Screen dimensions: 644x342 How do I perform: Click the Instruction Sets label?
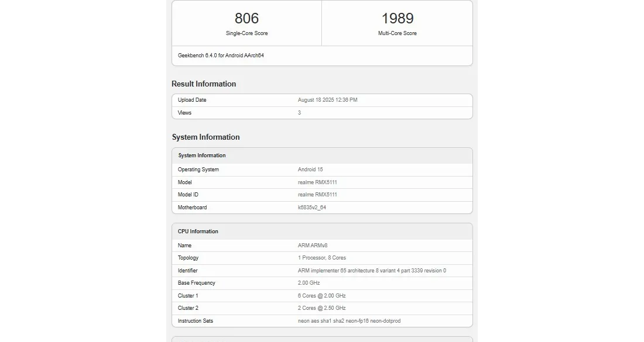point(195,321)
